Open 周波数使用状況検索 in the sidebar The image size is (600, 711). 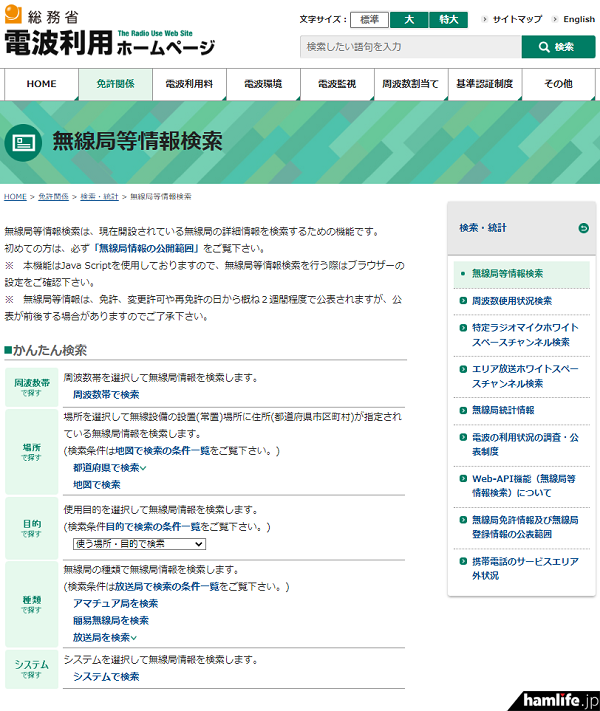point(512,300)
